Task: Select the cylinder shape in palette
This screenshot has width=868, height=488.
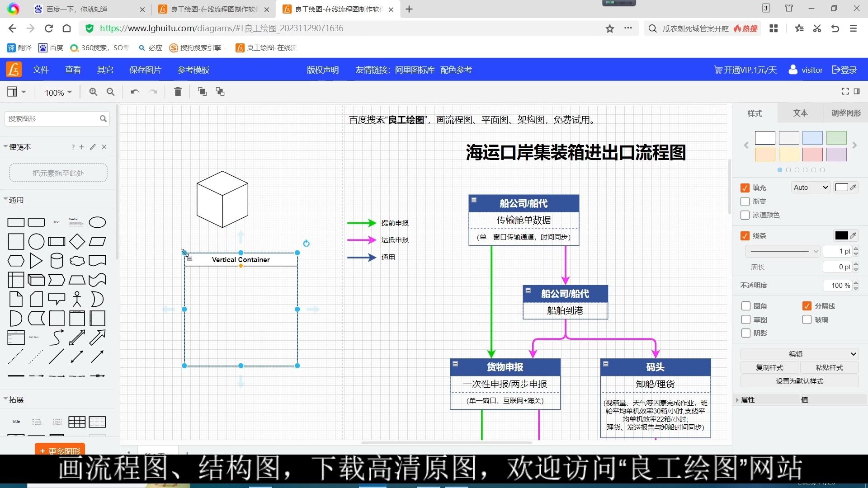Action: pyautogui.click(x=57, y=261)
